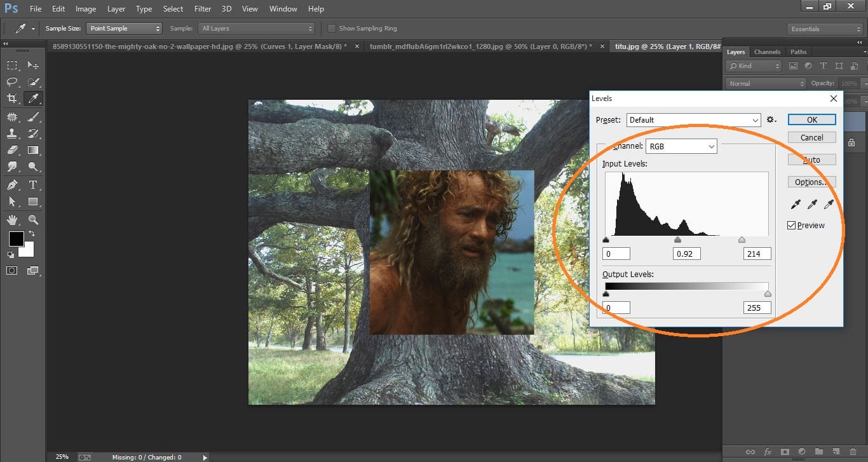
Task: Open the Channel dropdown in Levels
Action: (681, 146)
